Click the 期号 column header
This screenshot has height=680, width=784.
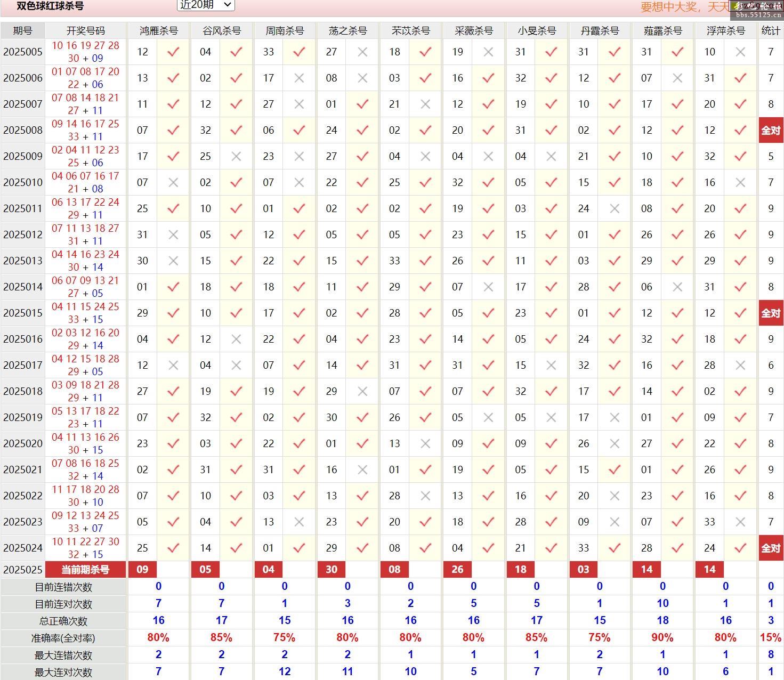tap(23, 30)
